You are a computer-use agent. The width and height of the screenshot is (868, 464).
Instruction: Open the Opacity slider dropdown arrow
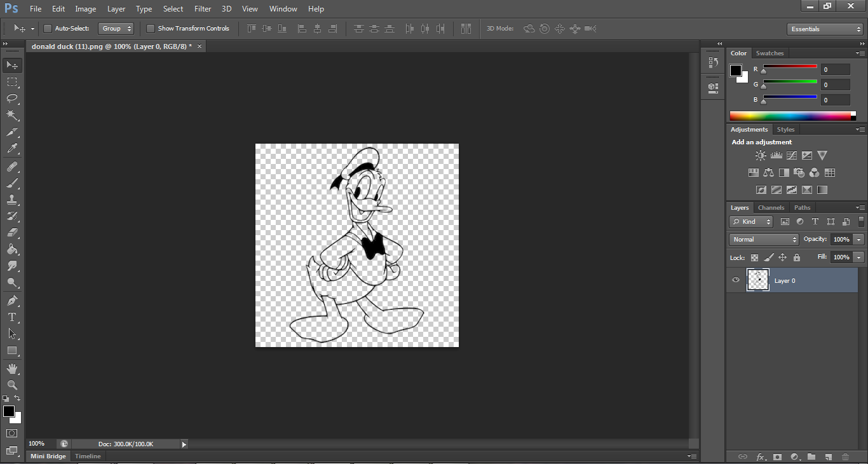(859, 240)
